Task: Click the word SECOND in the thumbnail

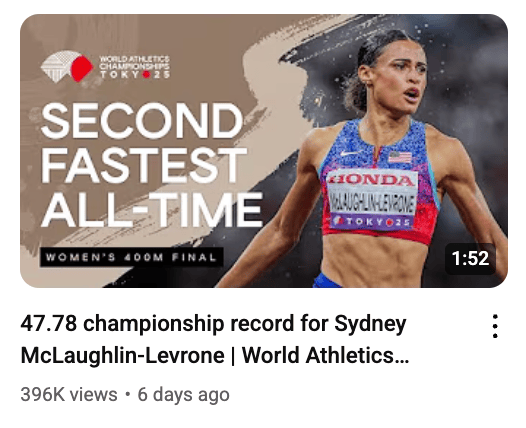Action: point(142,121)
